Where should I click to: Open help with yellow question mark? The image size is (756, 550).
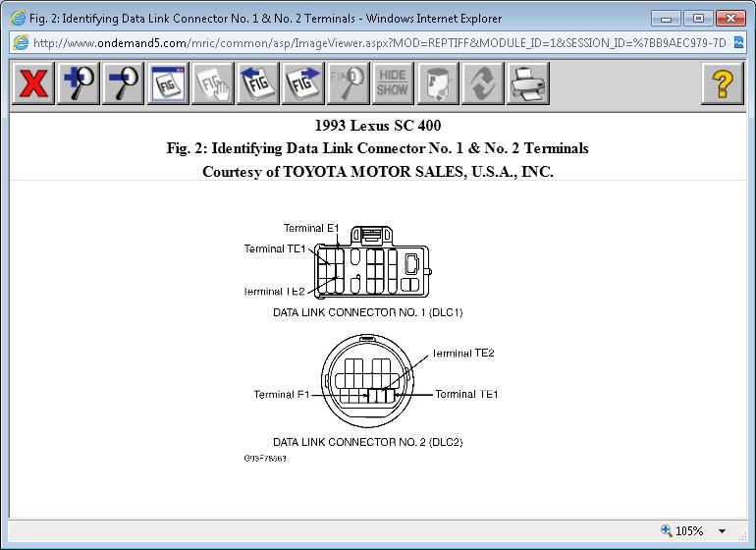723,83
